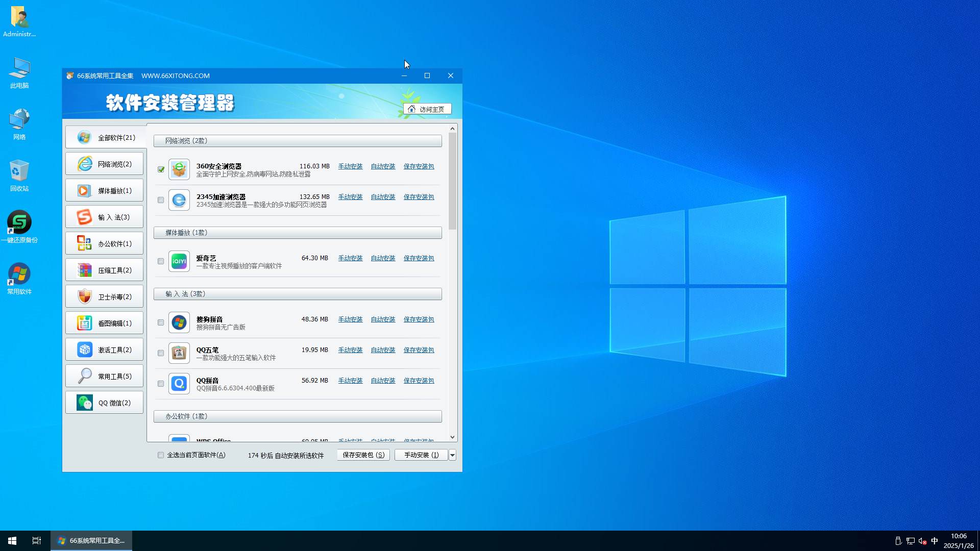Image resolution: width=980 pixels, height=551 pixels.
Task: Check the 2345加速浏览器 checkbox
Action: [161, 200]
